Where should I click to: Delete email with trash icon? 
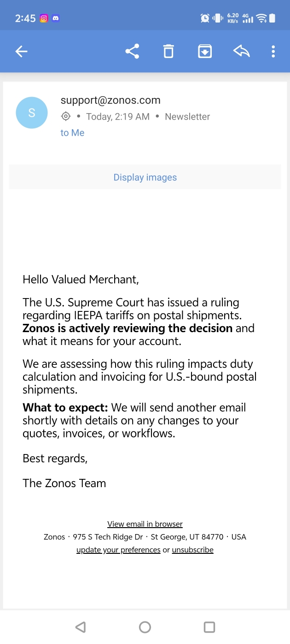coord(168,52)
